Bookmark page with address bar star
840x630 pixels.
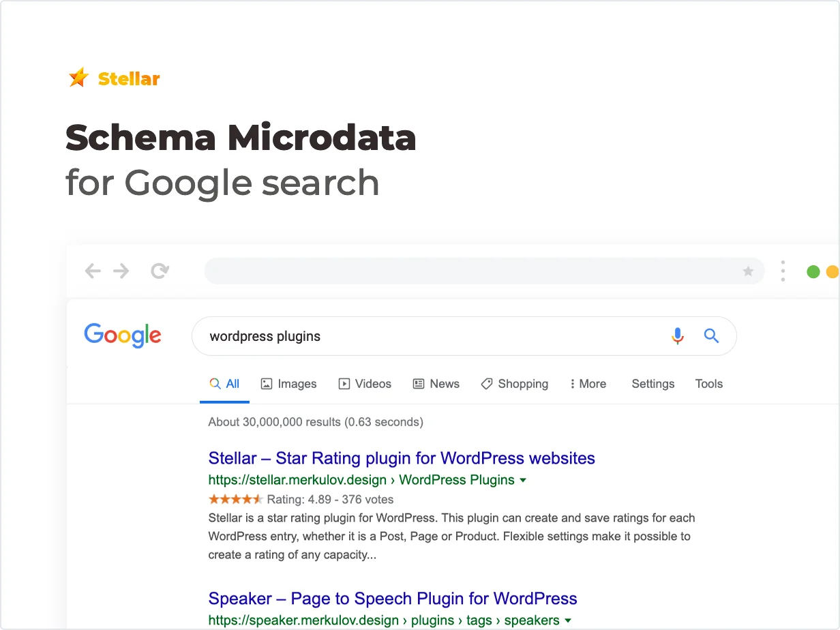[748, 271]
